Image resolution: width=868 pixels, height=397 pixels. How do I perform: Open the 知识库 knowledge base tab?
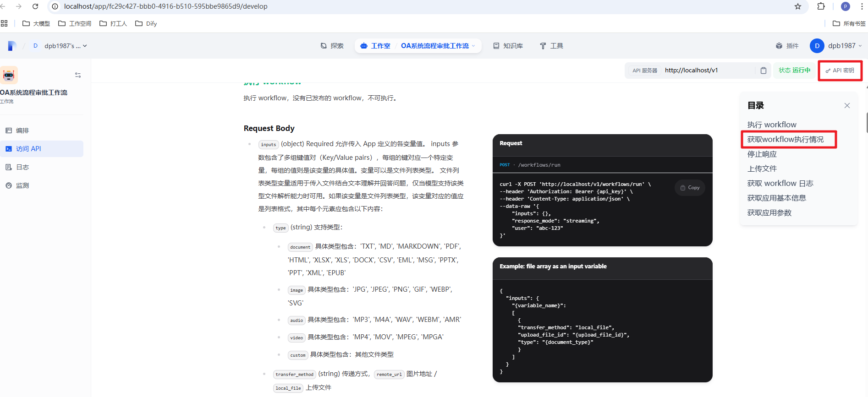click(508, 46)
